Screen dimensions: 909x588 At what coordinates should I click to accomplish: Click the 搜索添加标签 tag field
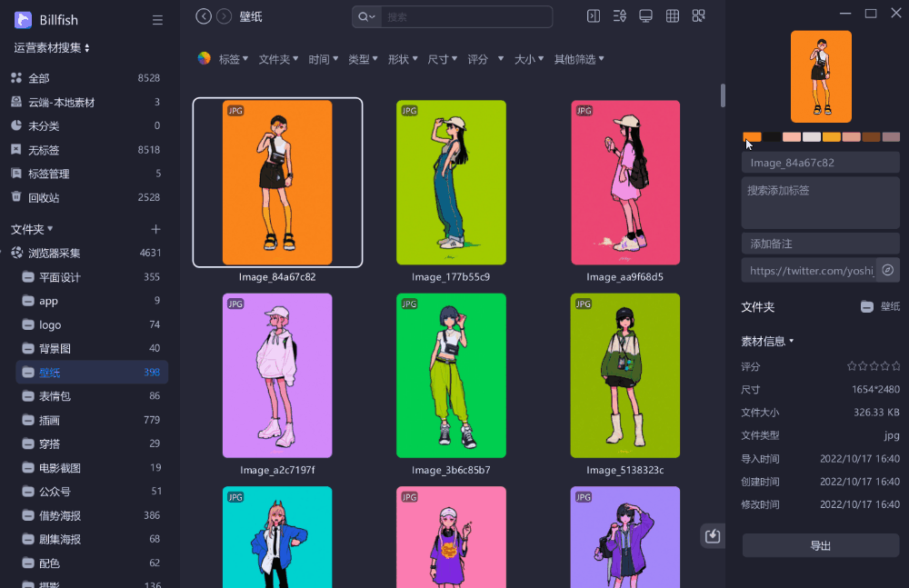(x=820, y=203)
